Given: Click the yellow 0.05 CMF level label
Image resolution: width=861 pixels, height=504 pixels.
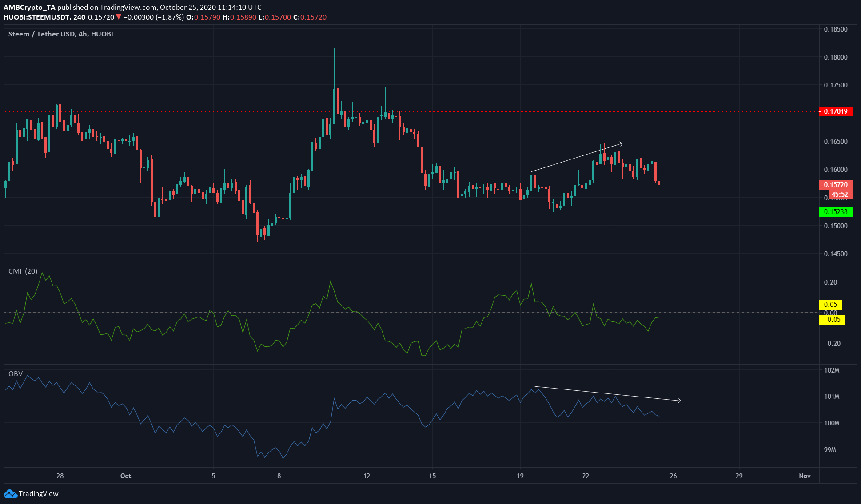Looking at the screenshot, I should (830, 305).
